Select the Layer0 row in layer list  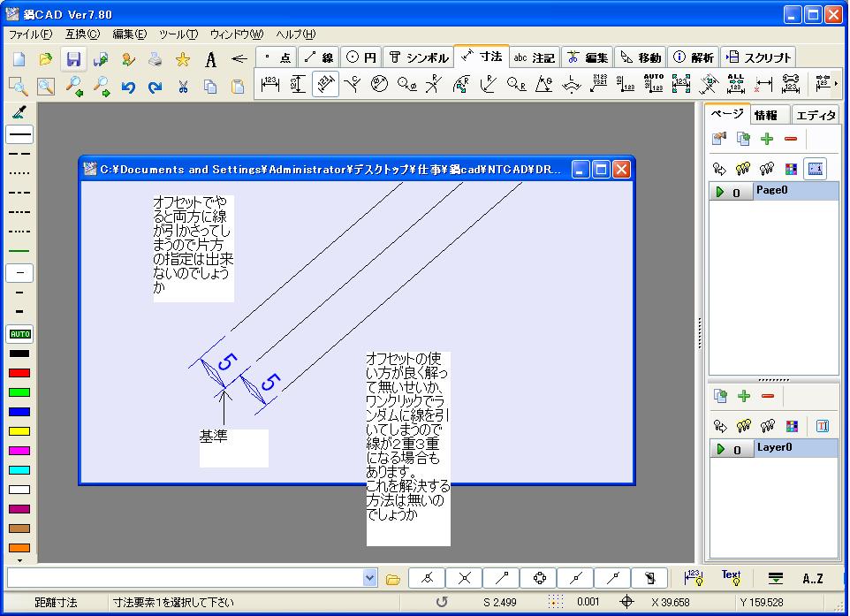(774, 448)
